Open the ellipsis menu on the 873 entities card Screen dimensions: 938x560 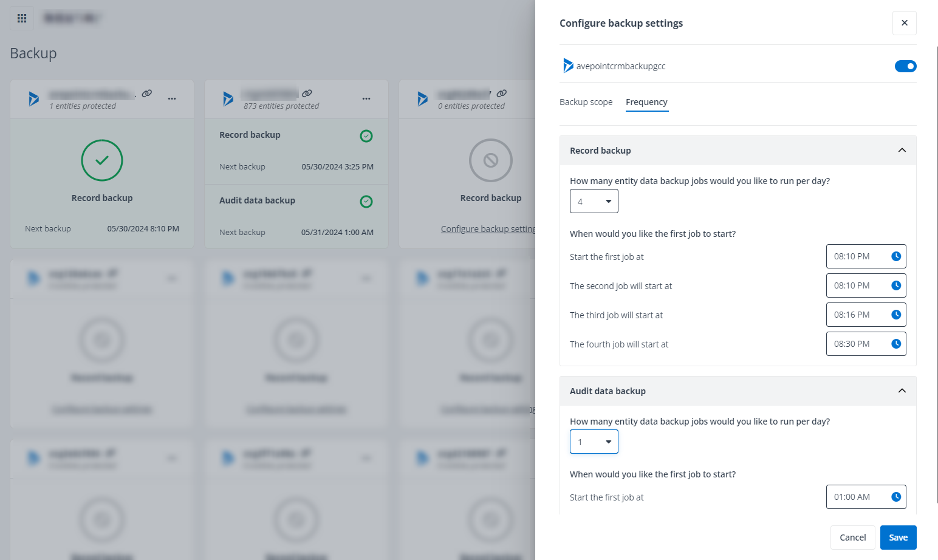click(x=366, y=98)
